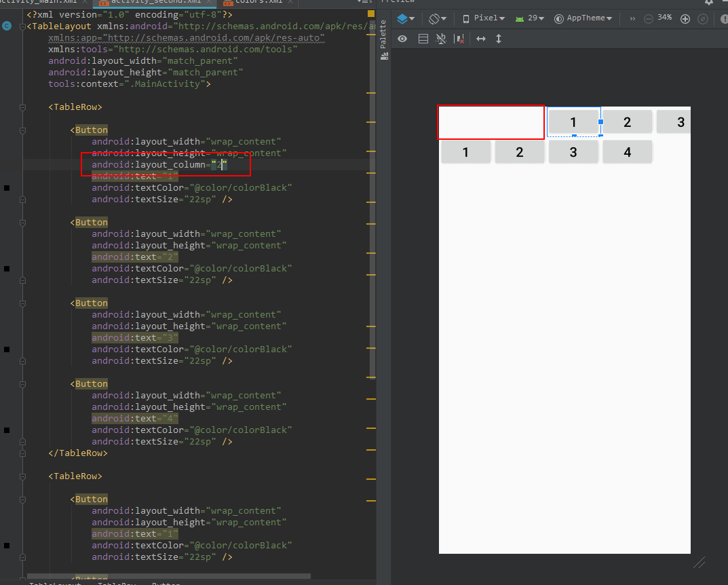Viewport: 728px width, 585px height.
Task: Open the AppTheme theme selector
Action: tap(583, 18)
